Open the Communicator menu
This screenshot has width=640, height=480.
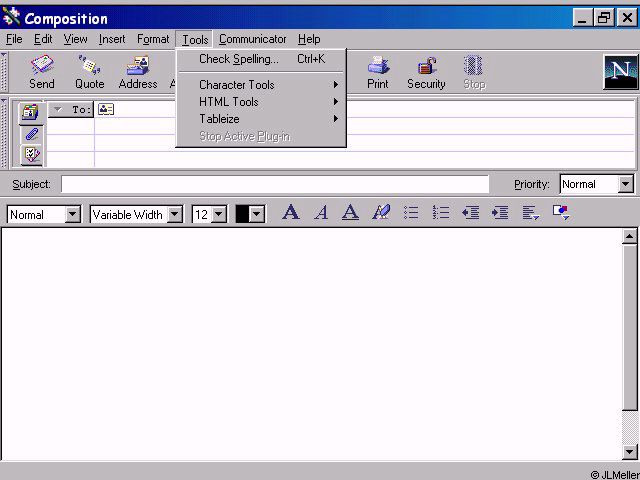click(253, 39)
